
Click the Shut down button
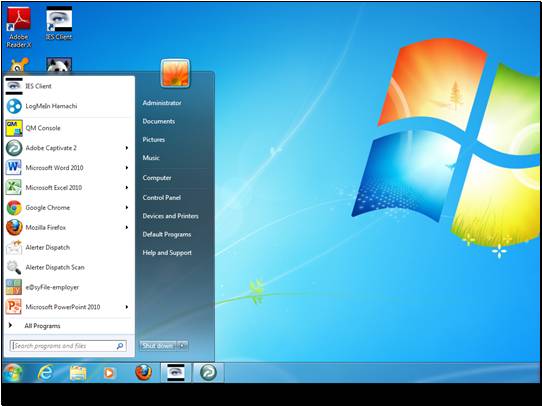[x=158, y=346]
